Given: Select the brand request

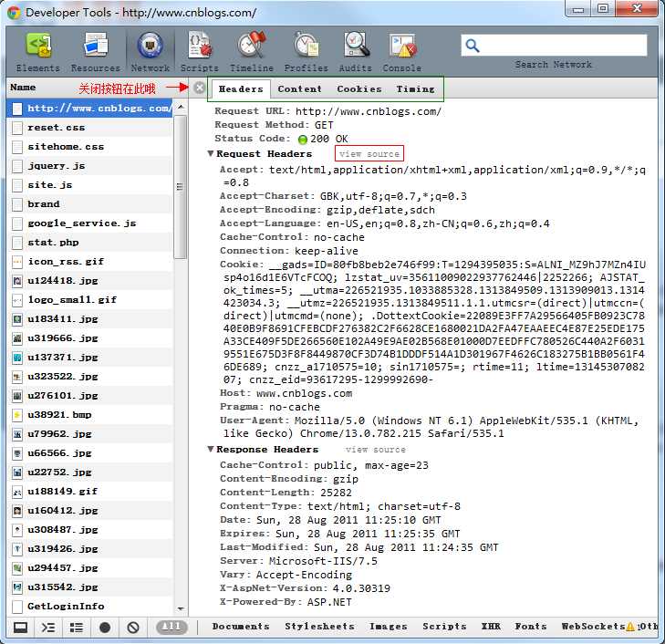Looking at the screenshot, I should coord(90,204).
